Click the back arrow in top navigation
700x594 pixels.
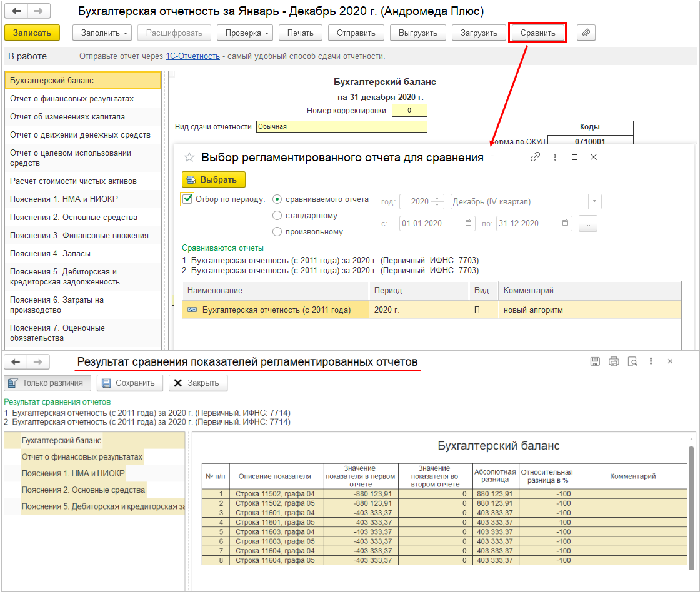[x=17, y=12]
